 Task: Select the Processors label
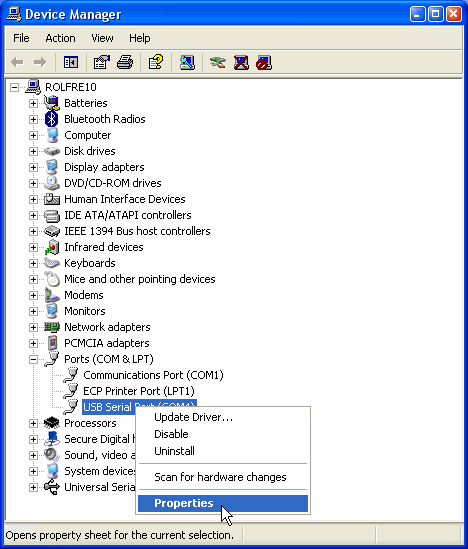90,423
